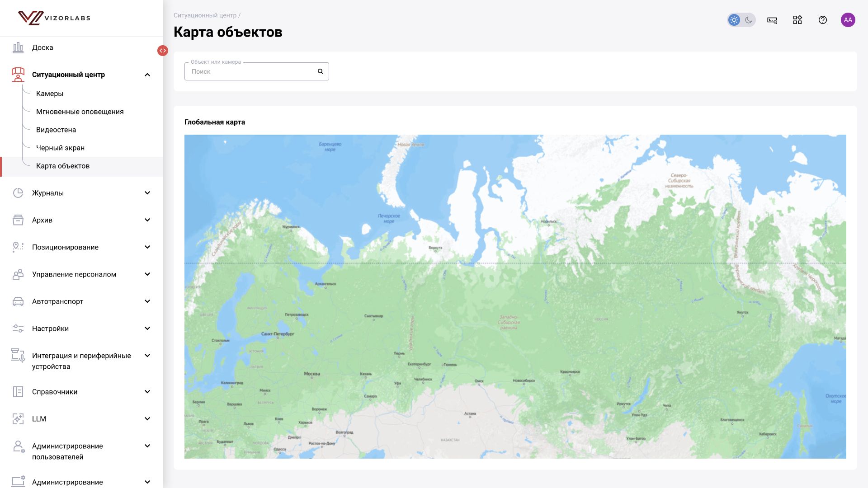Expand the Управление персоналом chevron
This screenshot has height=488, width=868.
(x=147, y=274)
